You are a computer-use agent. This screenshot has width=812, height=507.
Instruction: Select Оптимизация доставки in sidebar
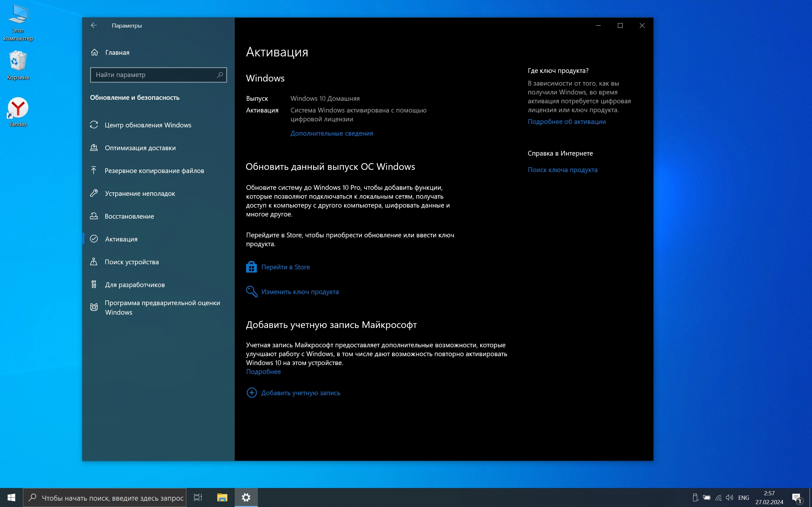[140, 148]
